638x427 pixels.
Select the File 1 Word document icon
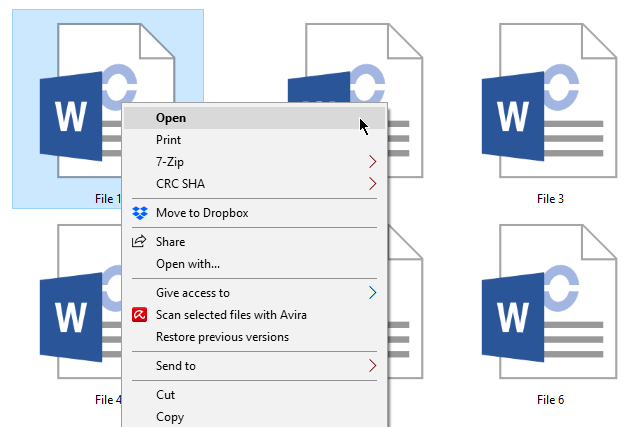pos(81,100)
